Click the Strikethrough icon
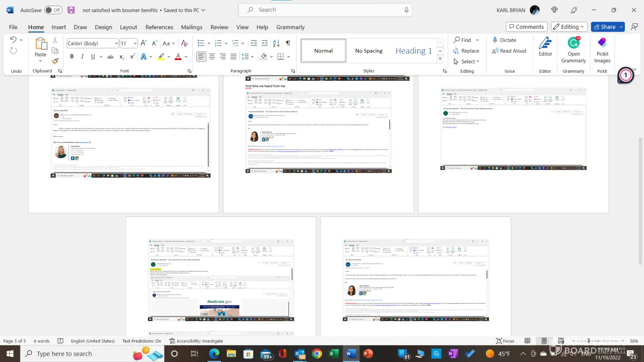This screenshot has width=644, height=362. 110,57
